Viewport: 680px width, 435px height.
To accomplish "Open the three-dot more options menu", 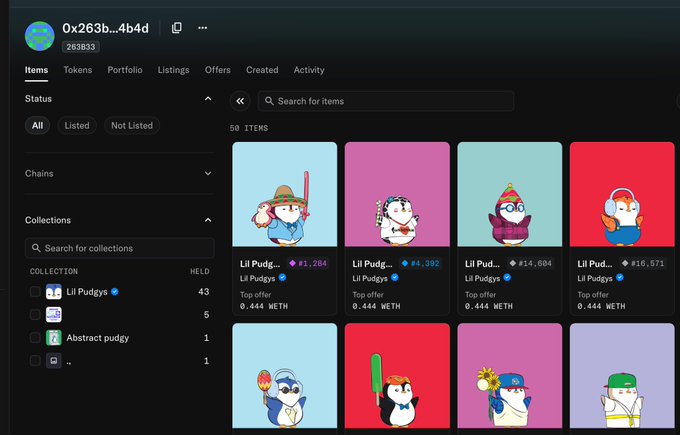I will [x=203, y=28].
